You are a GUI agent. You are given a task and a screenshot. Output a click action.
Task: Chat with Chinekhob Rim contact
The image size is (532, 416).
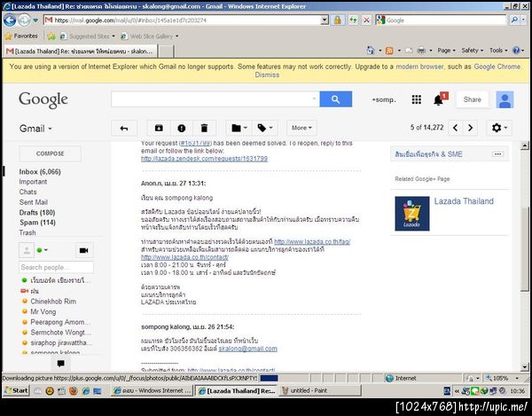(53, 302)
